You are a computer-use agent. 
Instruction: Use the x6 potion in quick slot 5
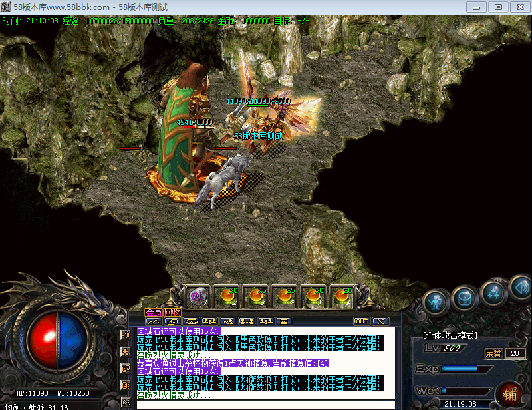(x=313, y=296)
